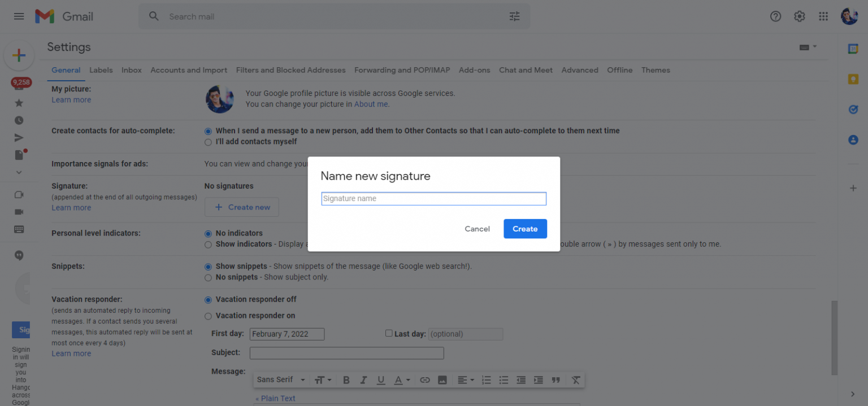Insert an image into the vacation message
This screenshot has width=868, height=406.
point(442,379)
